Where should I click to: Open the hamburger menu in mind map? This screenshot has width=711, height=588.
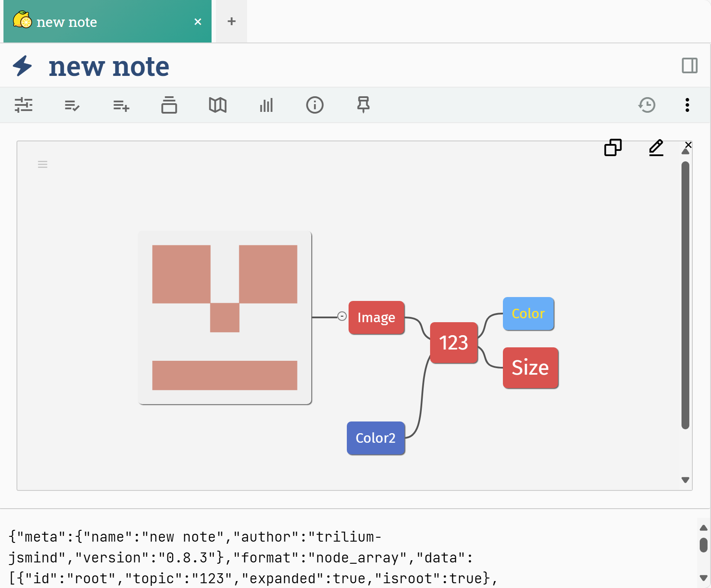[42, 164]
